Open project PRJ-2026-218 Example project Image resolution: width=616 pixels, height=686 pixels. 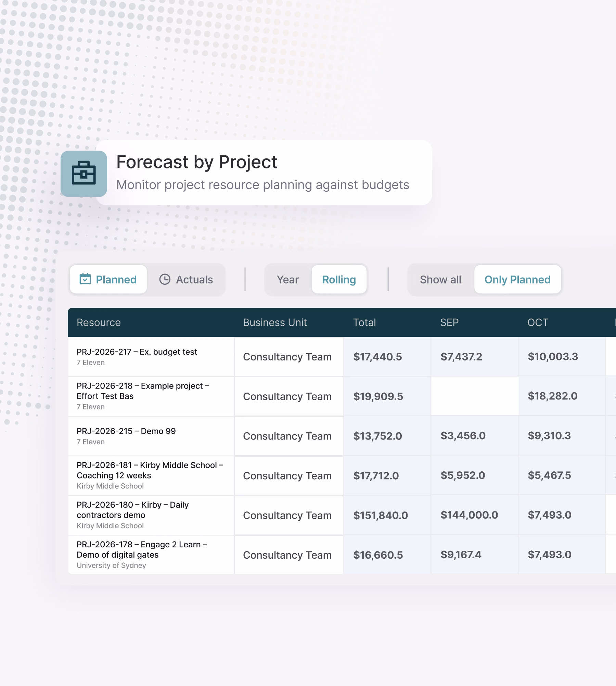coord(143,391)
